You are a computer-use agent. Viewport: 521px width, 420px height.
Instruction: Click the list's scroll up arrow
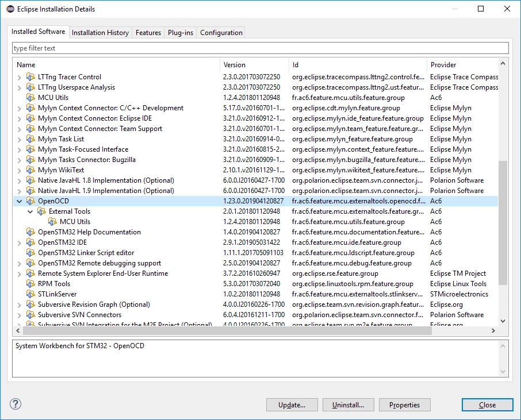point(503,63)
